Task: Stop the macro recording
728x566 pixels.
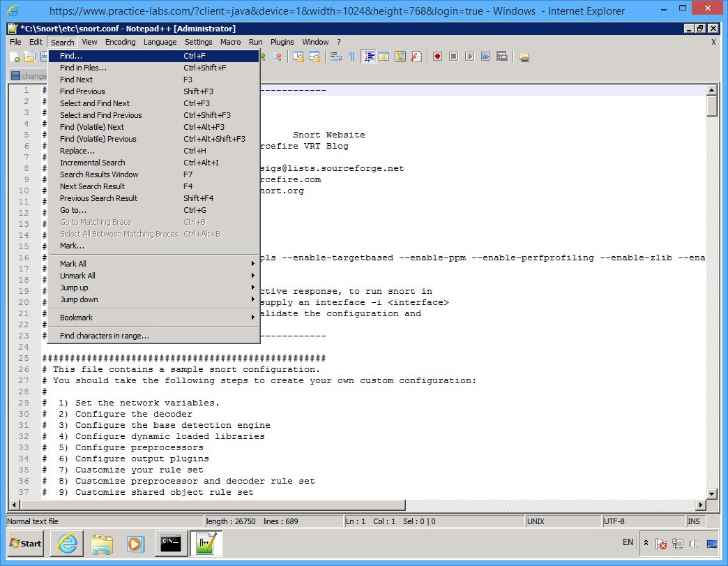Action: [454, 56]
